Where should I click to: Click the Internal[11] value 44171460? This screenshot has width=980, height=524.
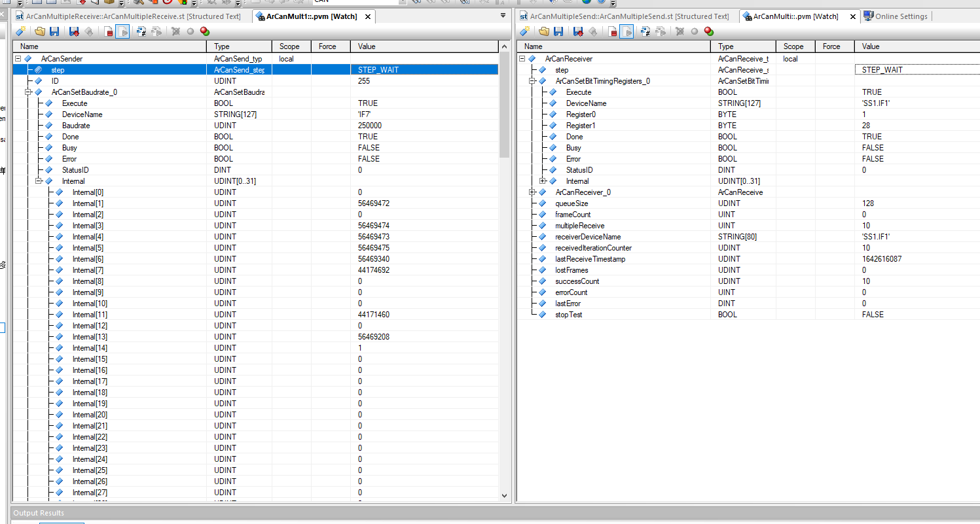[x=374, y=315]
